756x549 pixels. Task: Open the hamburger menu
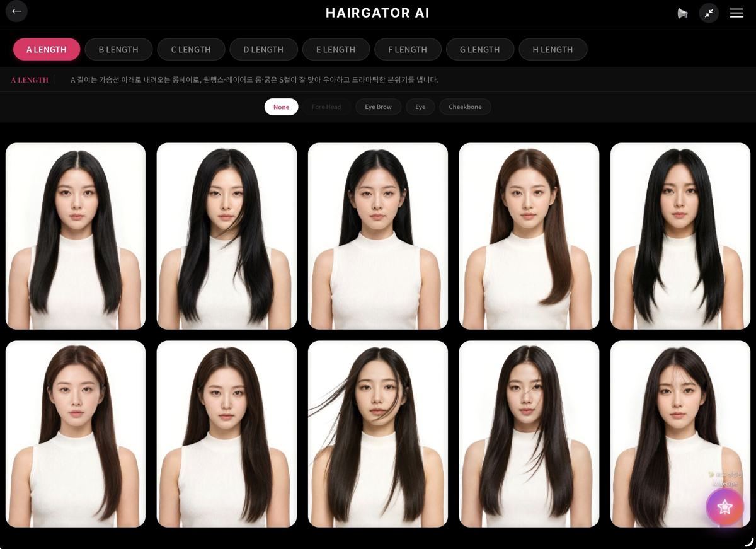736,13
